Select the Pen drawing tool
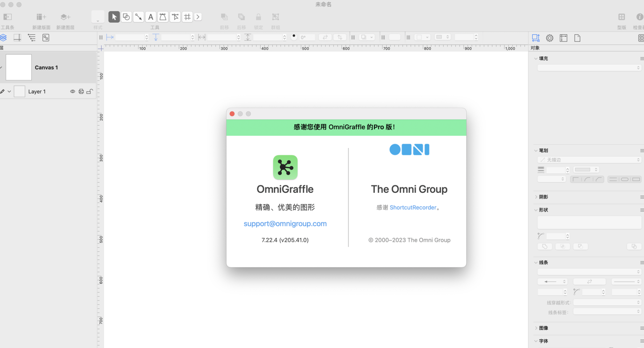This screenshot has width=644, height=348. point(163,17)
